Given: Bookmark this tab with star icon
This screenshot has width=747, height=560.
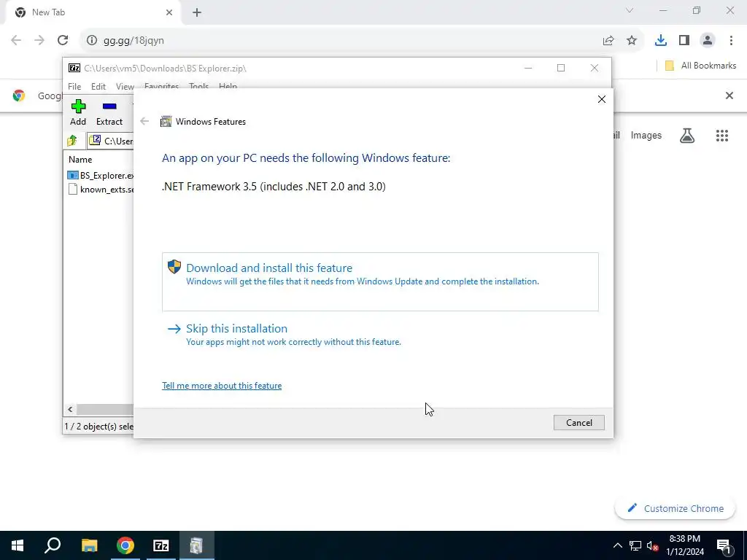Looking at the screenshot, I should pos(632,41).
